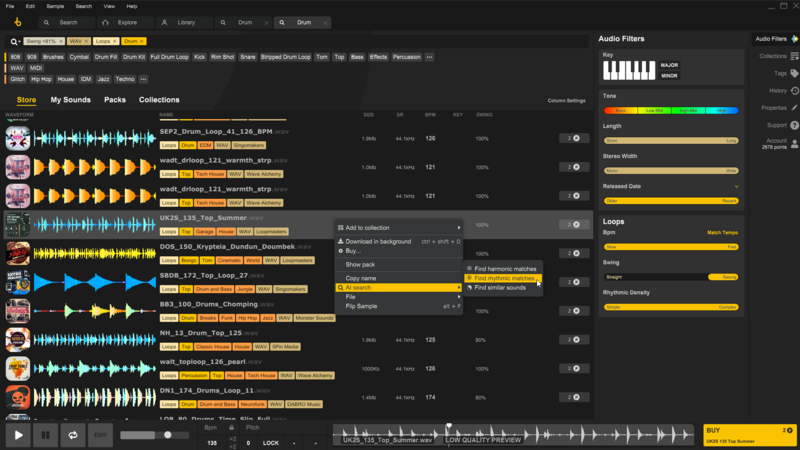The height and width of the screenshot is (450, 800).
Task: Close the active Drum search tab
Action: click(x=325, y=22)
